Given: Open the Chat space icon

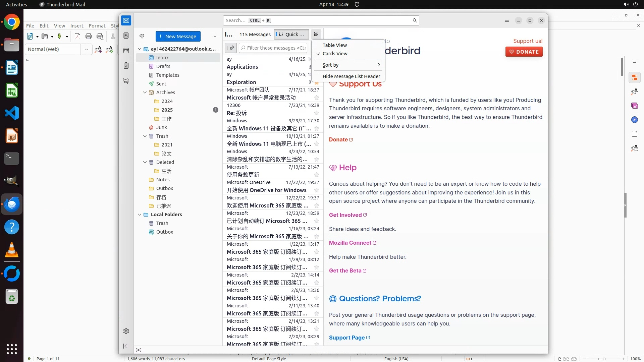Looking at the screenshot, I should point(126,81).
